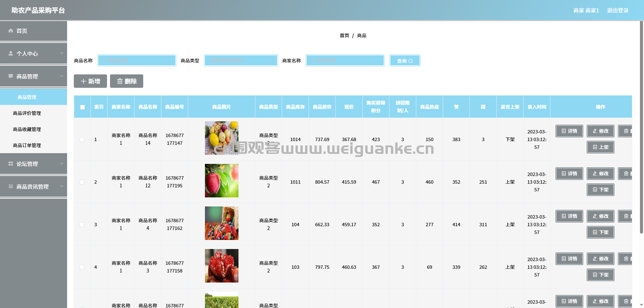Click trash icon button in row 1
This screenshot has width=644, height=308.
click(625, 131)
